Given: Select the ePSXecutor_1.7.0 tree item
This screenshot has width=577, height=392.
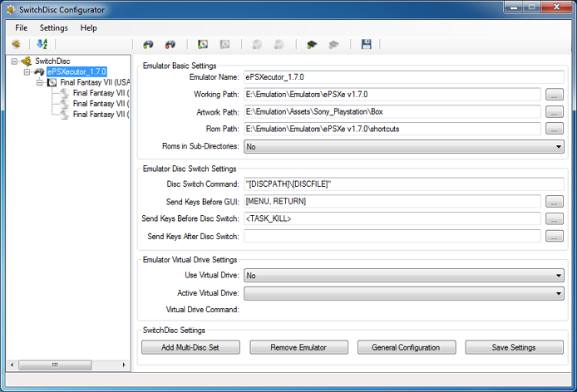Looking at the screenshot, I should pos(76,71).
